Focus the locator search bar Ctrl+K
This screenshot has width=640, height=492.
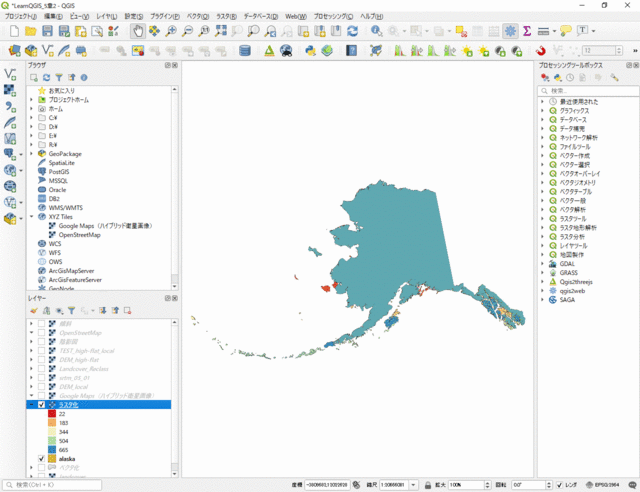52,485
